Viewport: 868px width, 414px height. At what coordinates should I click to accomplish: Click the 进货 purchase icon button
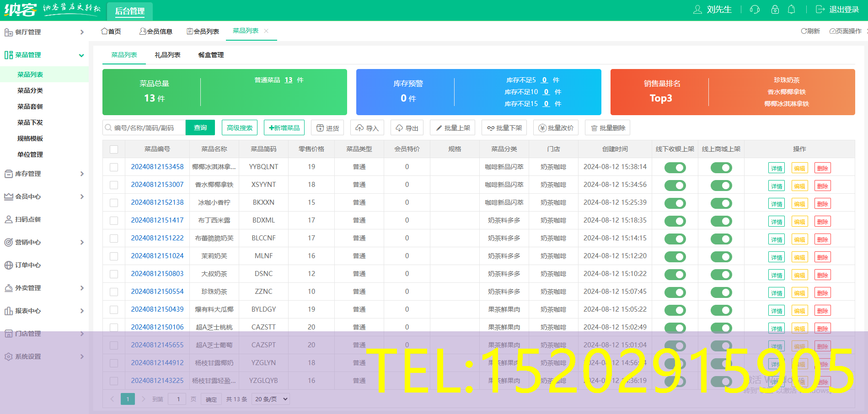pos(320,128)
